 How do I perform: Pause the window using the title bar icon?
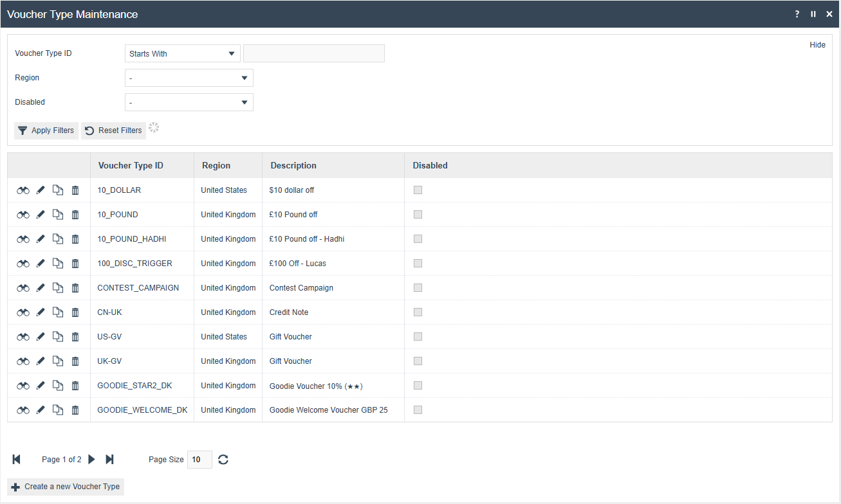(x=813, y=14)
